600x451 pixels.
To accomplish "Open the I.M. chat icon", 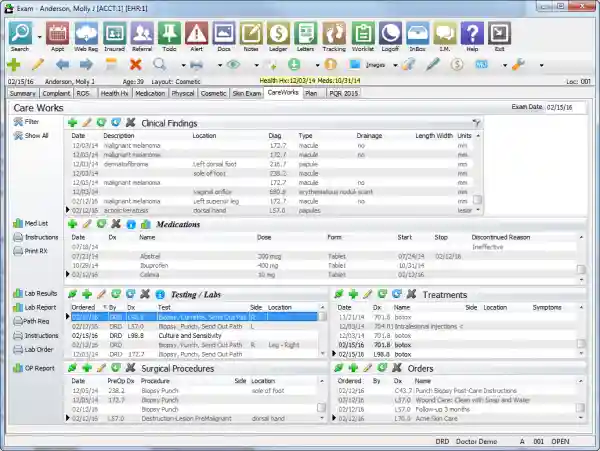I will pyautogui.click(x=445, y=33).
